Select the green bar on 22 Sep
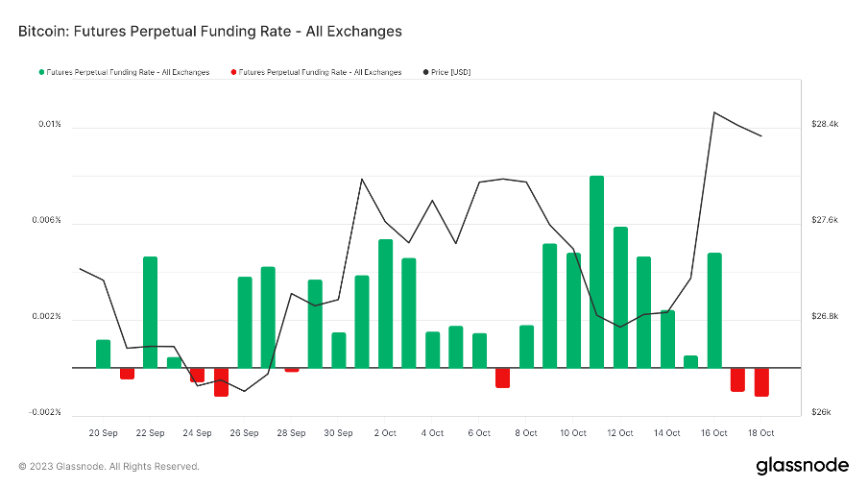This screenshot has height=488, width=868. click(x=150, y=311)
